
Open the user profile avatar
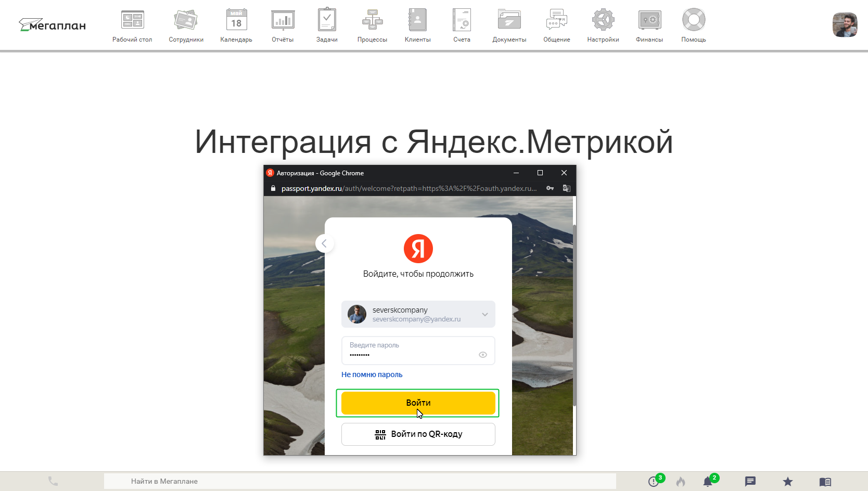pos(845,25)
